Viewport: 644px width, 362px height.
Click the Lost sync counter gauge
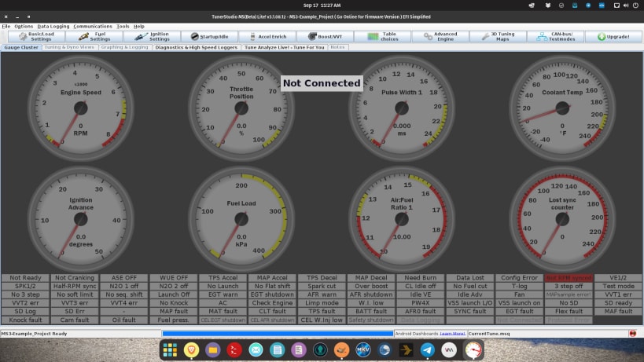[x=562, y=219]
